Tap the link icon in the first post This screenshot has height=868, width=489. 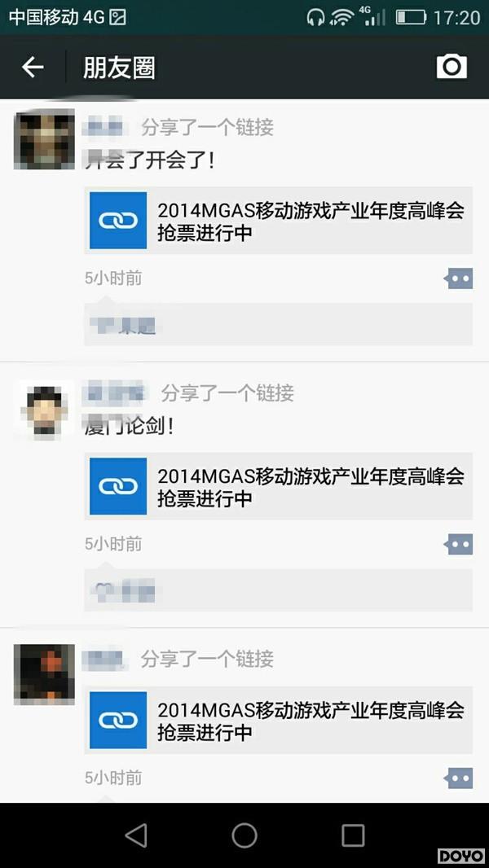click(x=118, y=221)
